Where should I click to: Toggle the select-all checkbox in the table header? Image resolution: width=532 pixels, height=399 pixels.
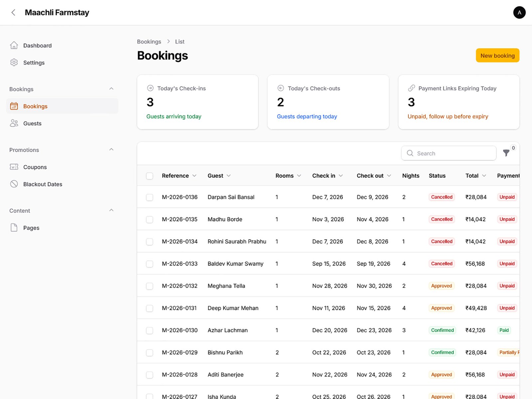[150, 176]
